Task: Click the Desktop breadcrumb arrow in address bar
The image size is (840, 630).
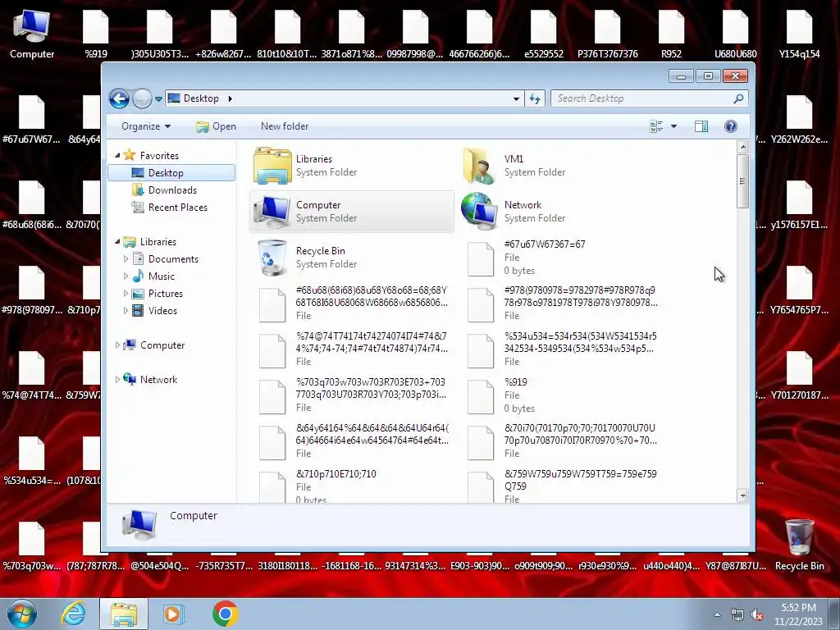Action: (x=231, y=98)
